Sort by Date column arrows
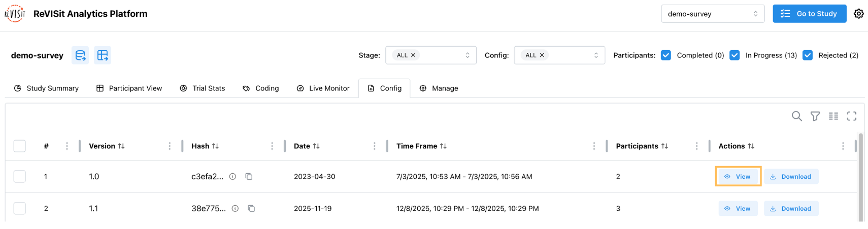This screenshot has width=868, height=229. [x=316, y=146]
